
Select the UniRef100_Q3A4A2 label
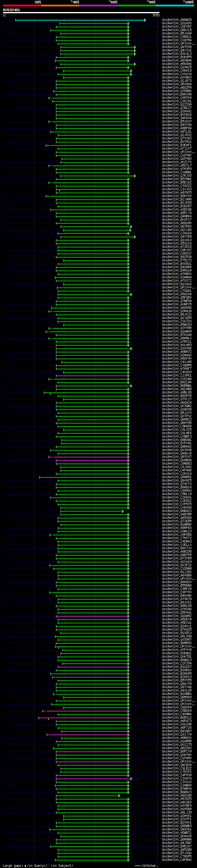[177, 355]
